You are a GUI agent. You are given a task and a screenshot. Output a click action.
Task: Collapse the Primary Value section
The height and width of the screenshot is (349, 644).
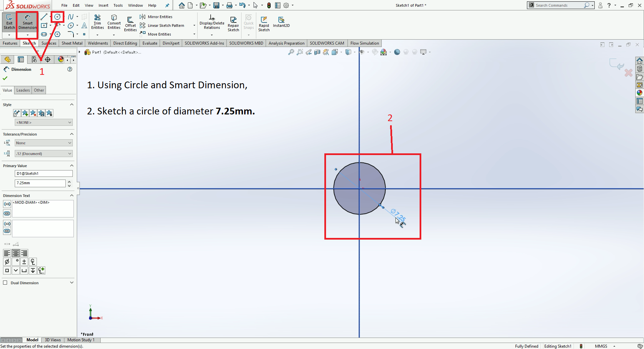71,166
